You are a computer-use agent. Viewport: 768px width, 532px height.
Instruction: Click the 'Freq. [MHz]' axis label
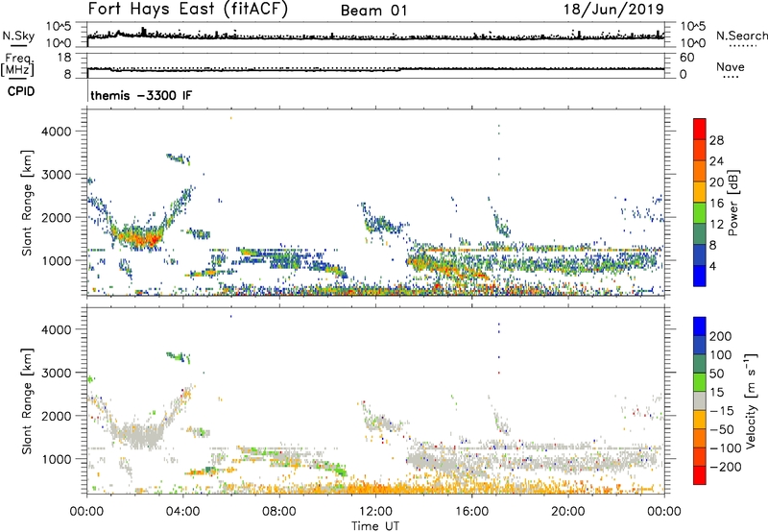(17, 65)
